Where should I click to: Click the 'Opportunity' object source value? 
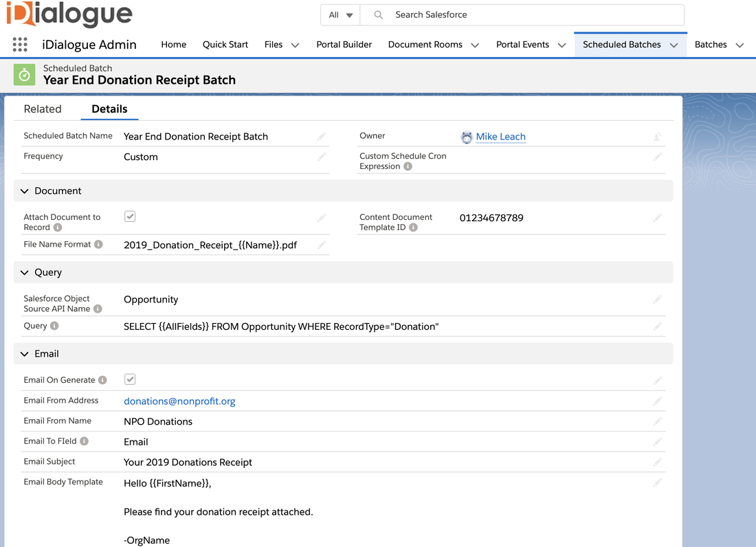tap(151, 300)
